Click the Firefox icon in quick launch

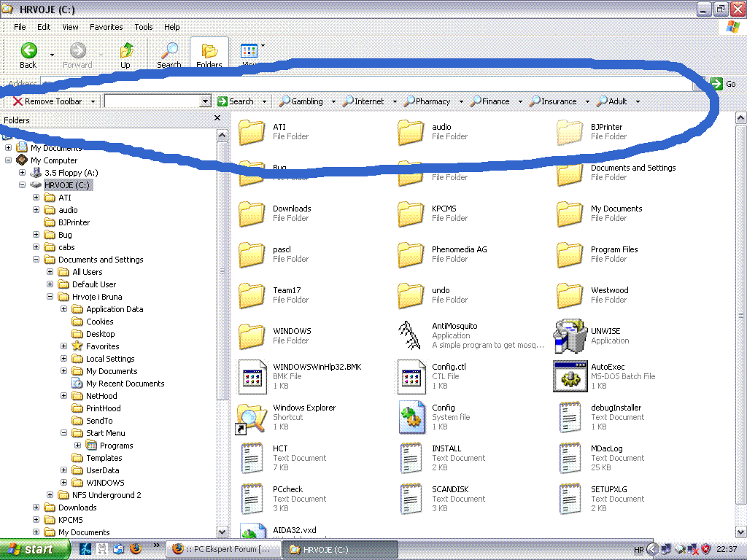[x=136, y=549]
